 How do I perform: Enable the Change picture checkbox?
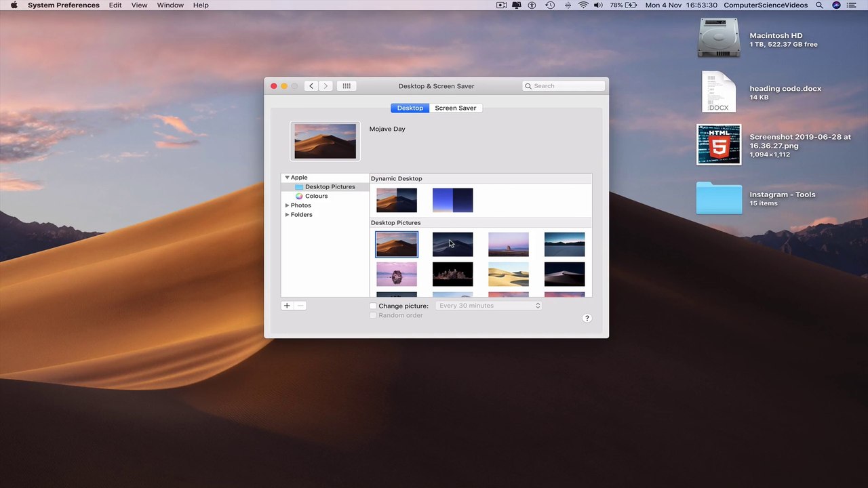coord(373,306)
